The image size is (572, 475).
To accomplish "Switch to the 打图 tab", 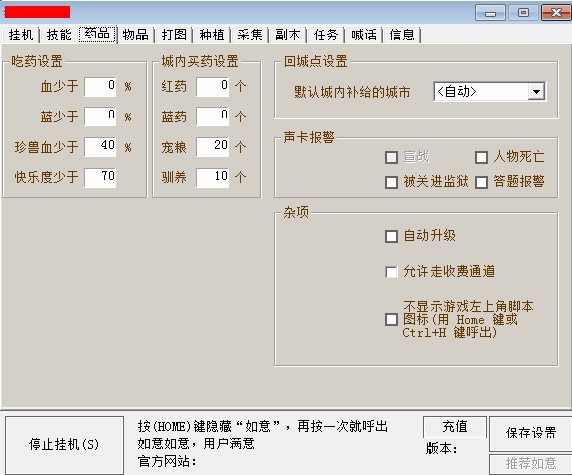I will click(174, 35).
